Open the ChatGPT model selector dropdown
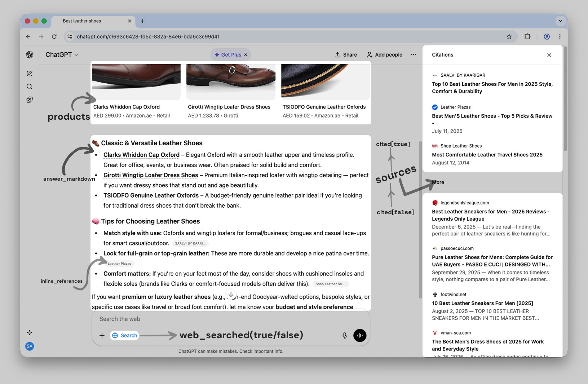 62,54
